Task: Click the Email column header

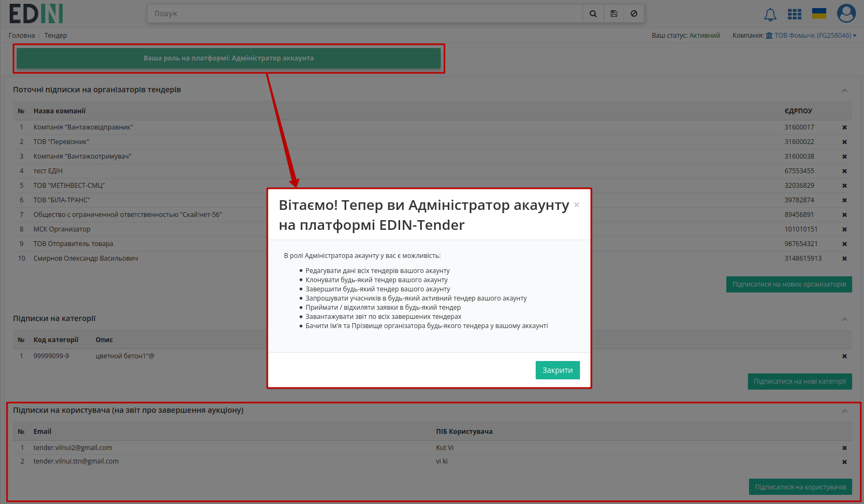Action: (x=42, y=432)
